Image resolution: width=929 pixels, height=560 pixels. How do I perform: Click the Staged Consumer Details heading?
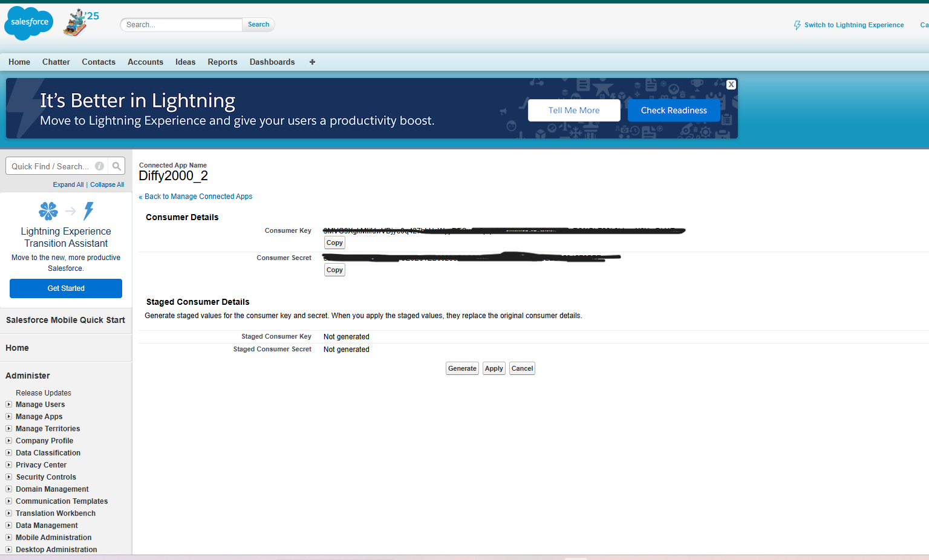point(198,302)
